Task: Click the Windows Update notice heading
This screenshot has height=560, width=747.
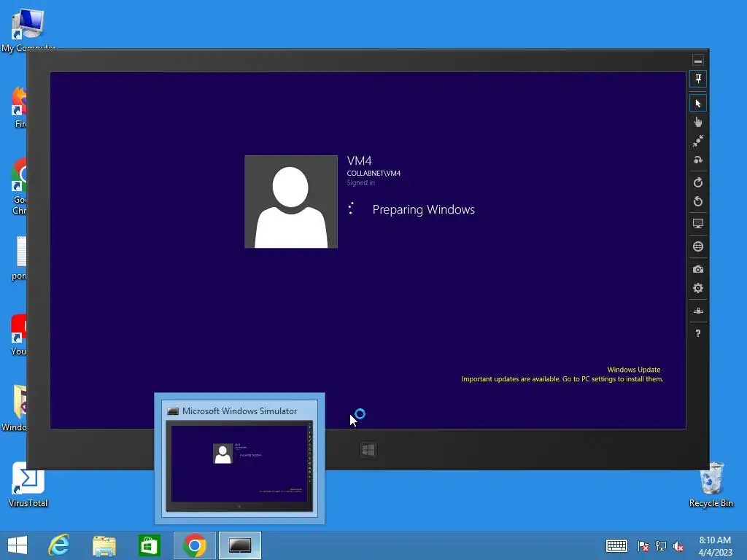Action: (x=634, y=370)
